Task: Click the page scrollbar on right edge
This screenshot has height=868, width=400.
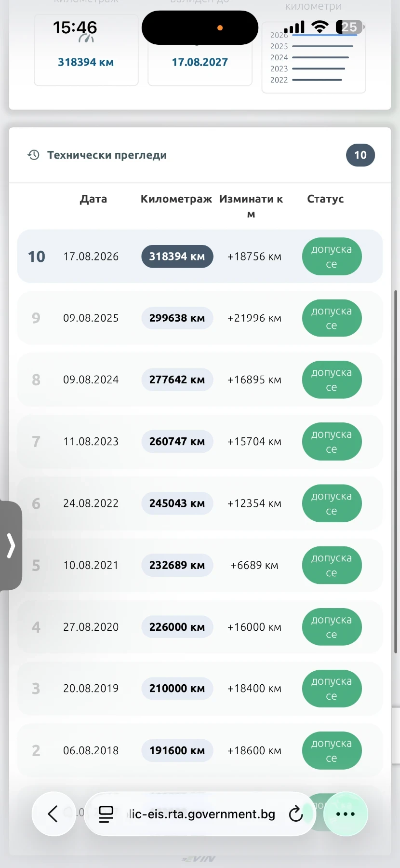Action: [396, 471]
